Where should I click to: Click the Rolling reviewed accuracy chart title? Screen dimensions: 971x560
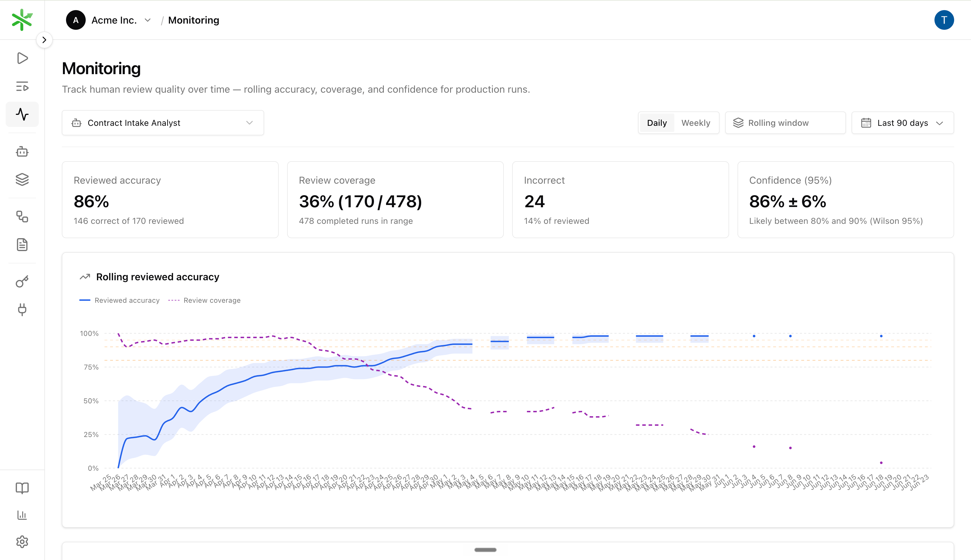tap(158, 277)
